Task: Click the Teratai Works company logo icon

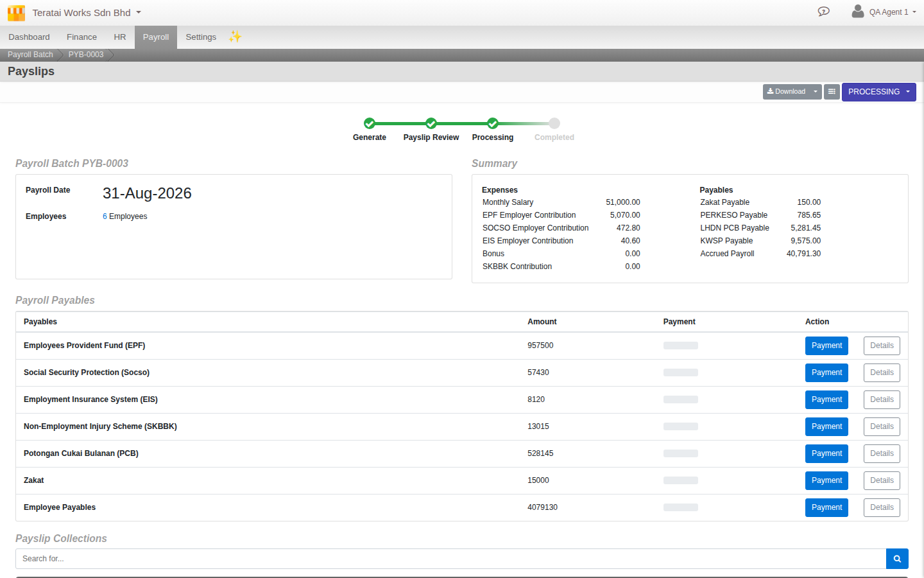Action: (x=16, y=13)
